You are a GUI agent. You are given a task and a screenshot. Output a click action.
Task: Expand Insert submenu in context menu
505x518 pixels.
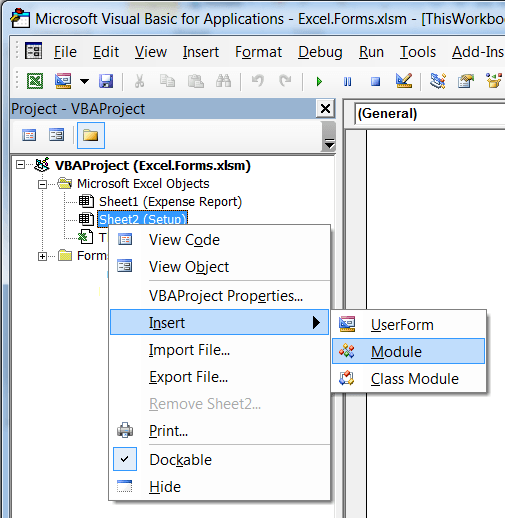(x=220, y=322)
